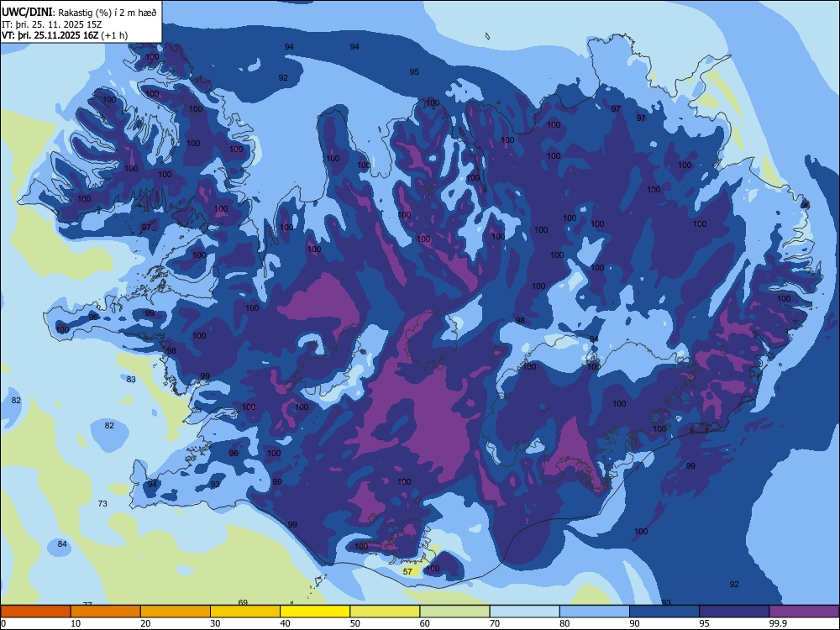Viewport: 840px width, 630px height.
Task: Click the bright yellow 40–50 legend swatch
Action: click(x=315, y=612)
